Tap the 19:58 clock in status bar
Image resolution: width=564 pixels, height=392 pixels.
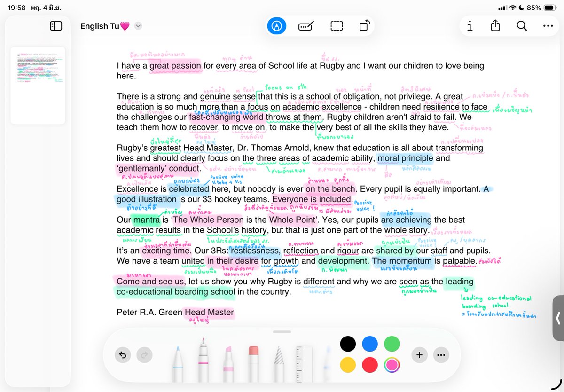(16, 8)
